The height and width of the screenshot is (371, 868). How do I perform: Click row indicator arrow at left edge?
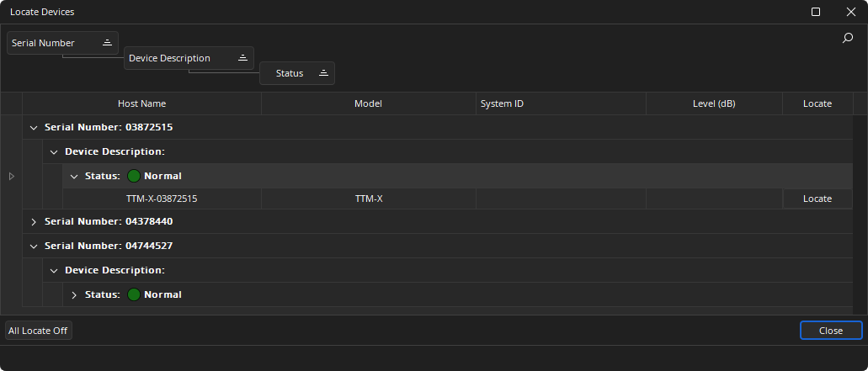[x=12, y=177]
